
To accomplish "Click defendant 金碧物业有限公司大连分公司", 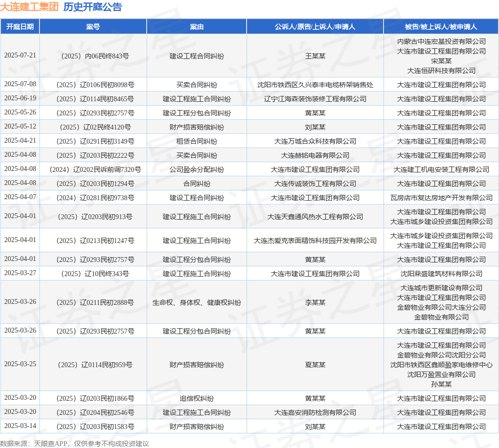I will click(x=441, y=307).
